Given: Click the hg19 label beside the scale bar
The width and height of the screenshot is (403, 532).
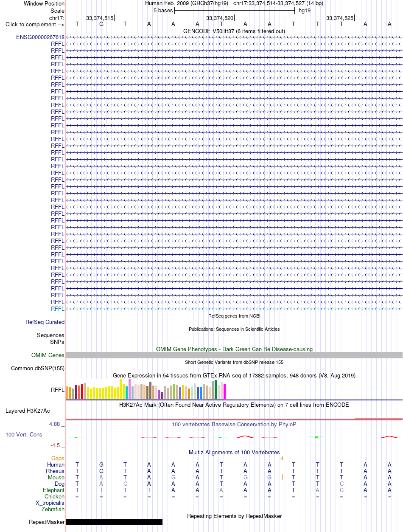Looking at the screenshot, I should [x=305, y=10].
